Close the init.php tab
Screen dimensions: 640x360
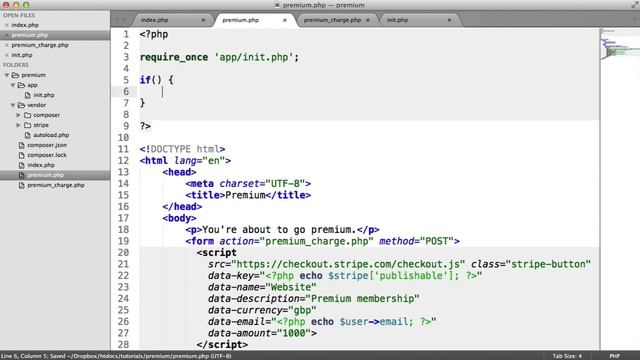pos(449,20)
